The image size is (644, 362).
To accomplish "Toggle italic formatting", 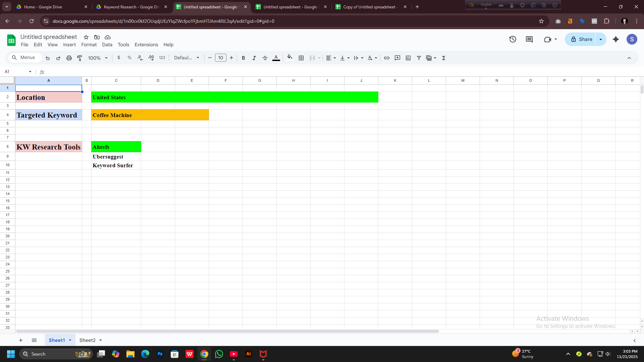I will pyautogui.click(x=254, y=58).
